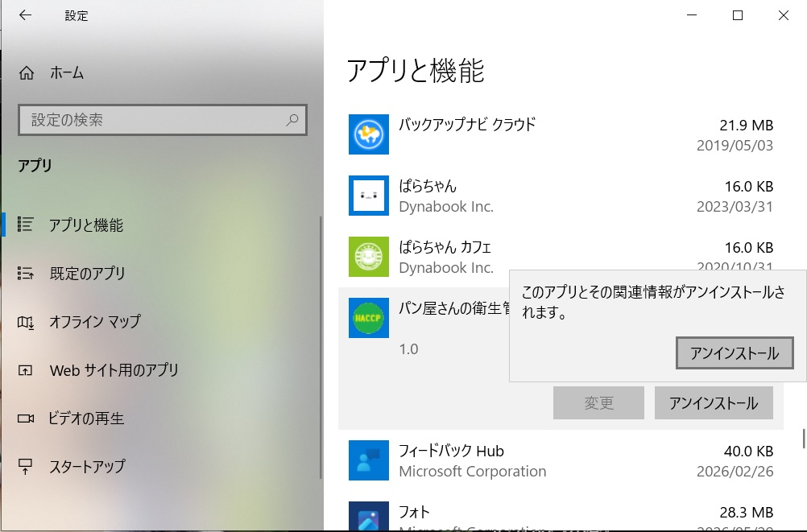The width and height of the screenshot is (807, 532).
Task: Open ビデオの再生 section
Action: pyautogui.click(x=86, y=419)
